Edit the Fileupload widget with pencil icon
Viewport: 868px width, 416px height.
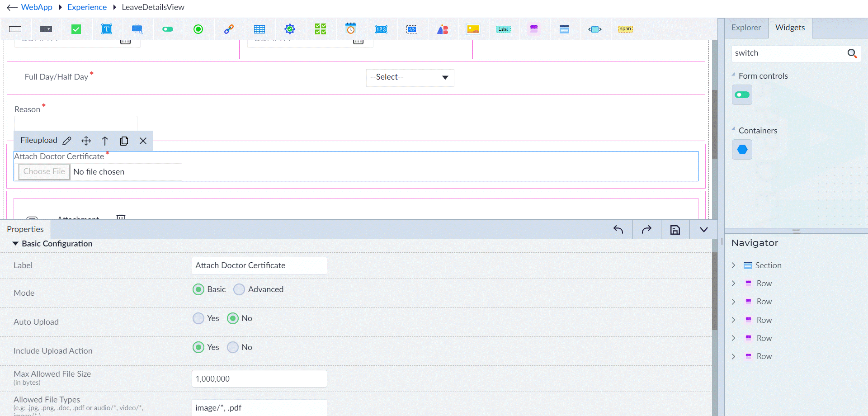[x=67, y=141]
